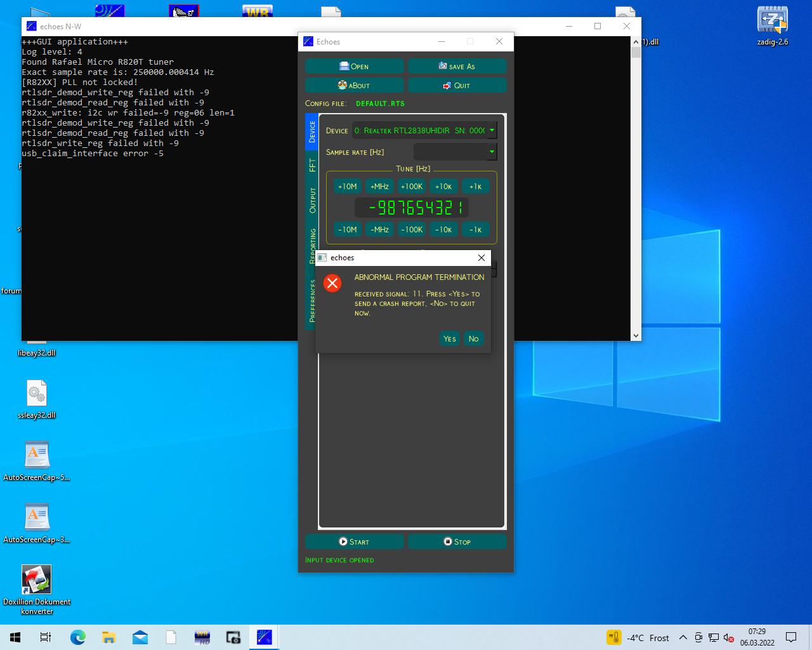
Task: Click '[R82XX] PLL not locked!' console line
Action: pyautogui.click(x=80, y=83)
